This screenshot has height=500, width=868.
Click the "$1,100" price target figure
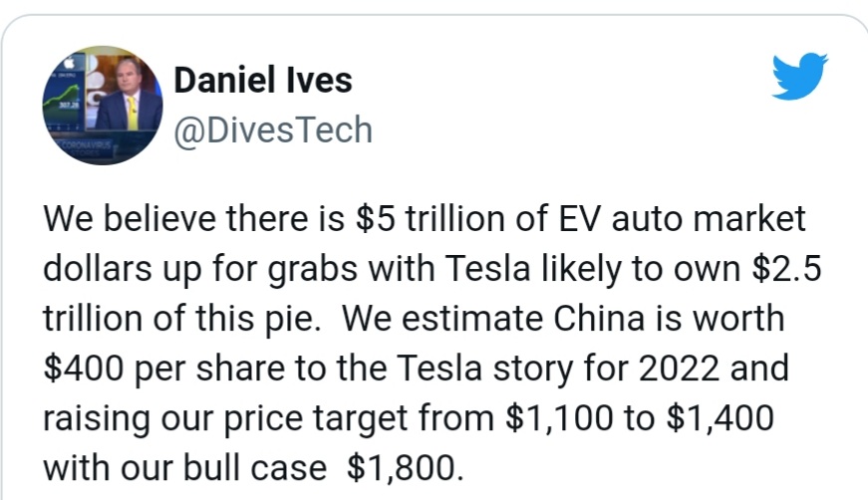pyautogui.click(x=559, y=418)
